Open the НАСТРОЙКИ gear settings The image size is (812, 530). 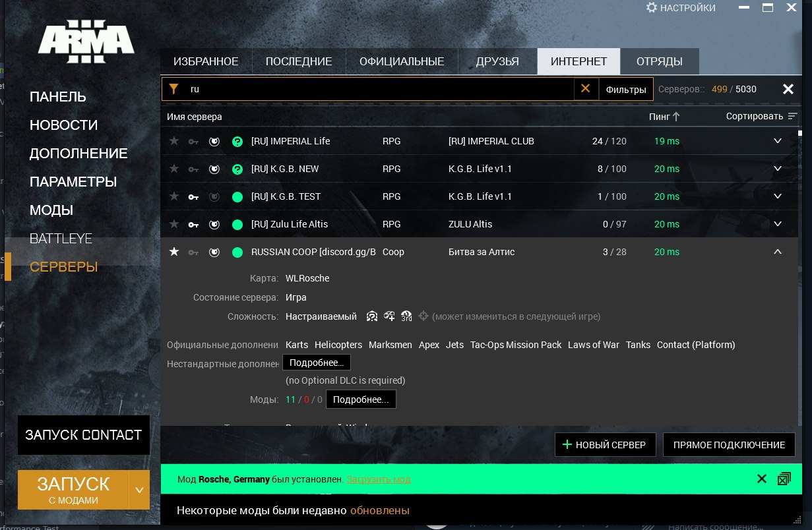(x=681, y=8)
